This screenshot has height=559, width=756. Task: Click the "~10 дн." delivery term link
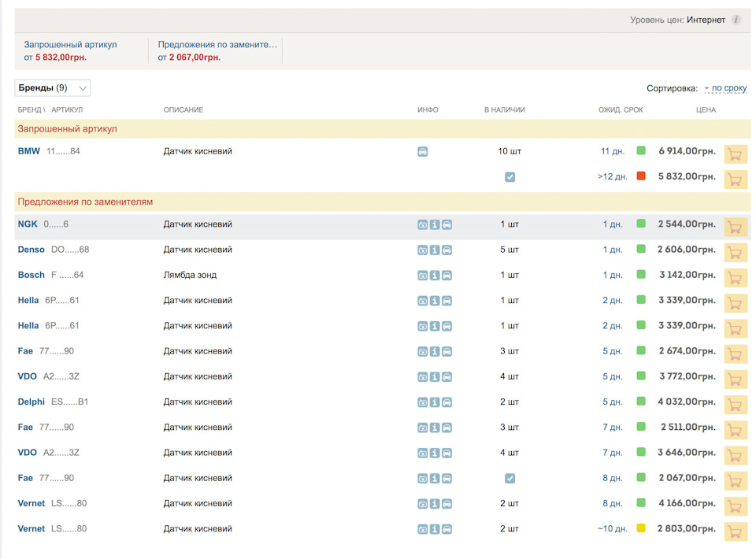pyautogui.click(x=613, y=528)
